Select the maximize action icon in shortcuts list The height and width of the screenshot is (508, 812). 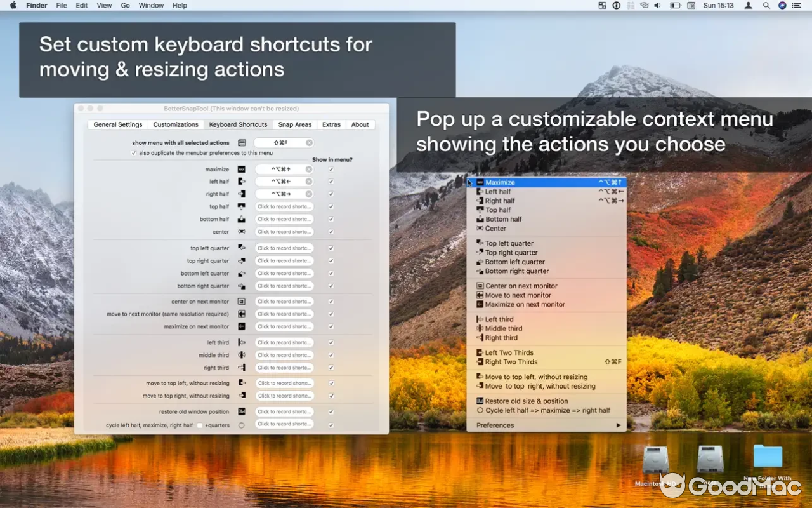pyautogui.click(x=242, y=169)
